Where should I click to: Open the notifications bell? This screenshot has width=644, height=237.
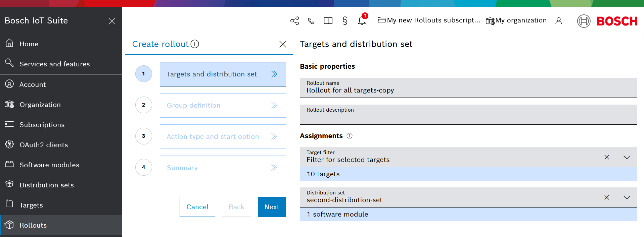[x=362, y=21]
